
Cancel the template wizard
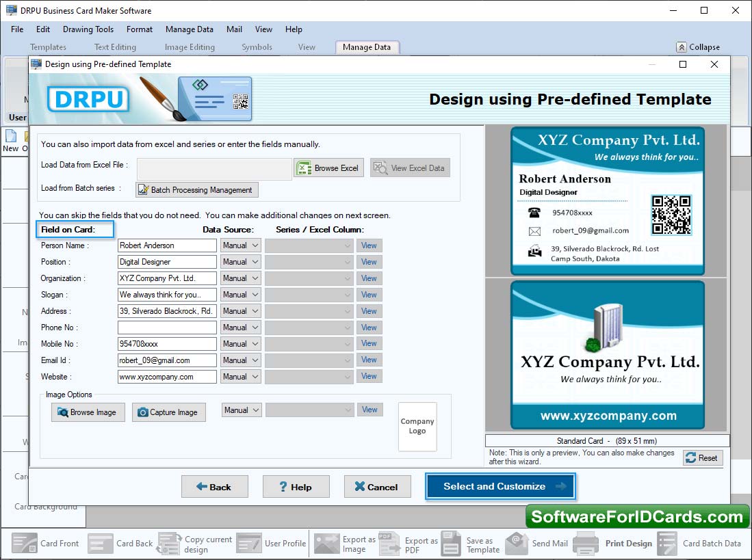click(378, 488)
